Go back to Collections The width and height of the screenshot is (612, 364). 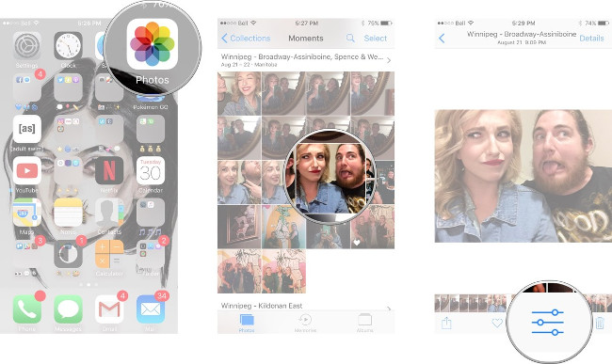[x=246, y=39]
